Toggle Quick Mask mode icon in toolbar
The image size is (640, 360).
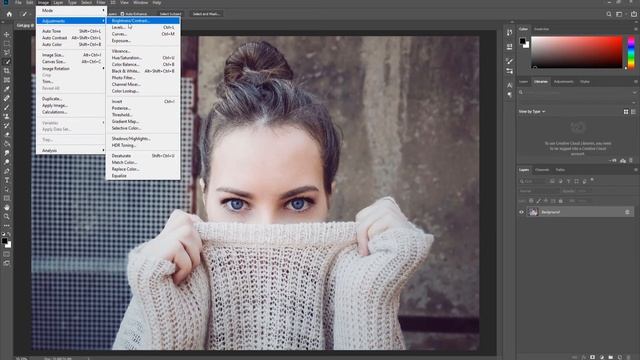(x=7, y=254)
